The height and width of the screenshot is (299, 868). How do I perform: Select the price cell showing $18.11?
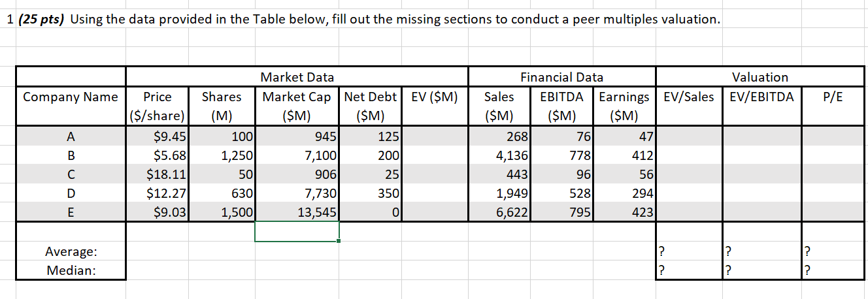point(158,174)
